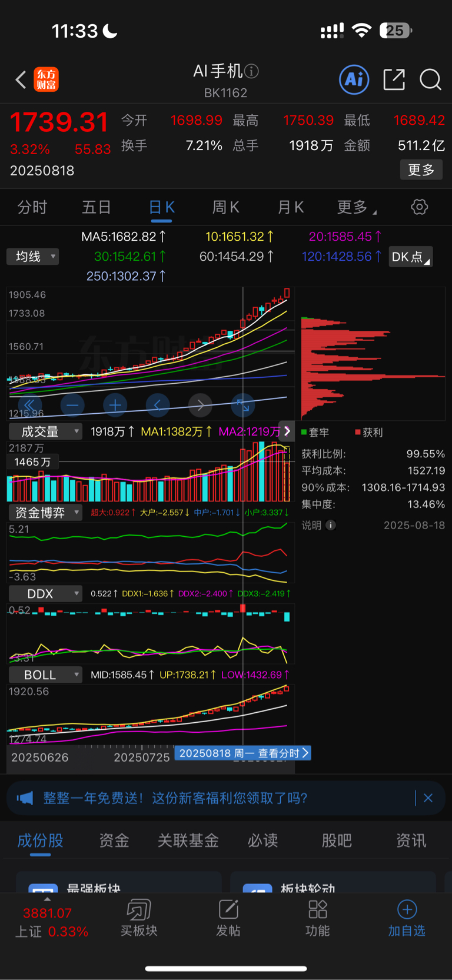The image size is (452, 980).
Task: Open the search magnifier icon
Action: (430, 79)
